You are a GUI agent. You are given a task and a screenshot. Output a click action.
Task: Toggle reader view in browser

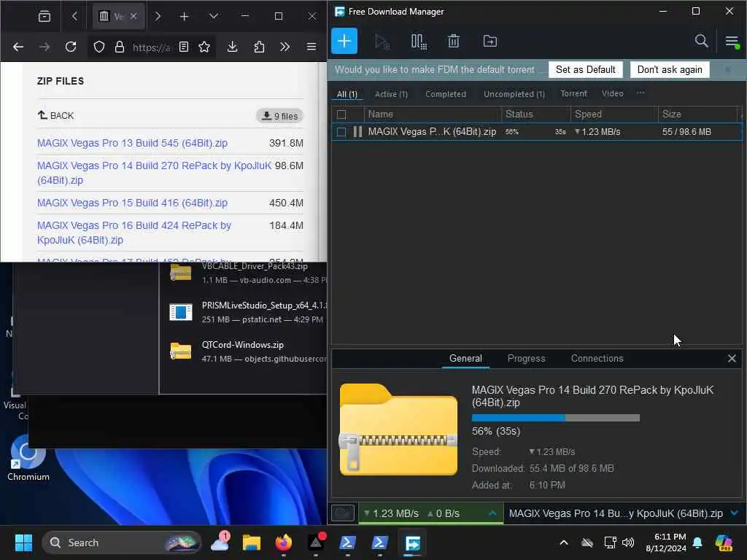[184, 47]
